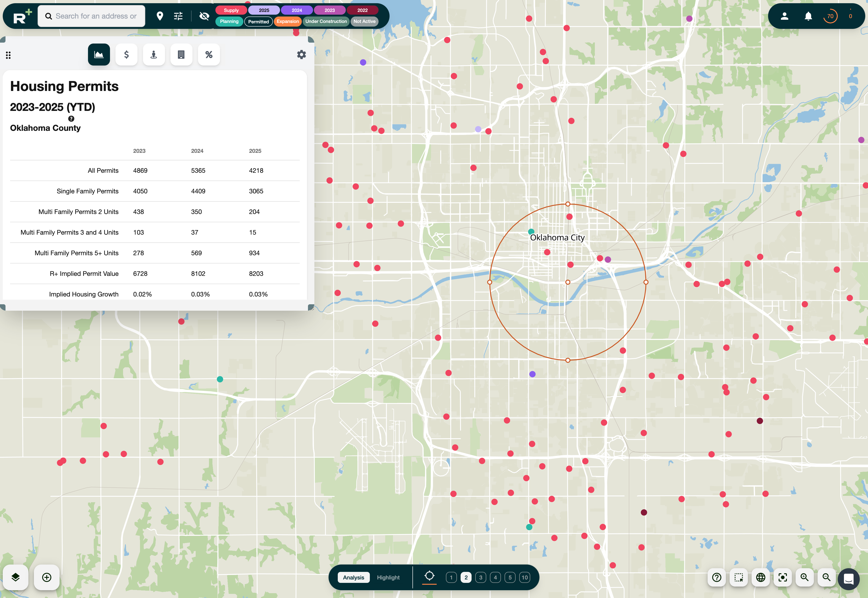Viewport: 868px width, 598px height.
Task: Open the building icon tab
Action: (x=181, y=55)
